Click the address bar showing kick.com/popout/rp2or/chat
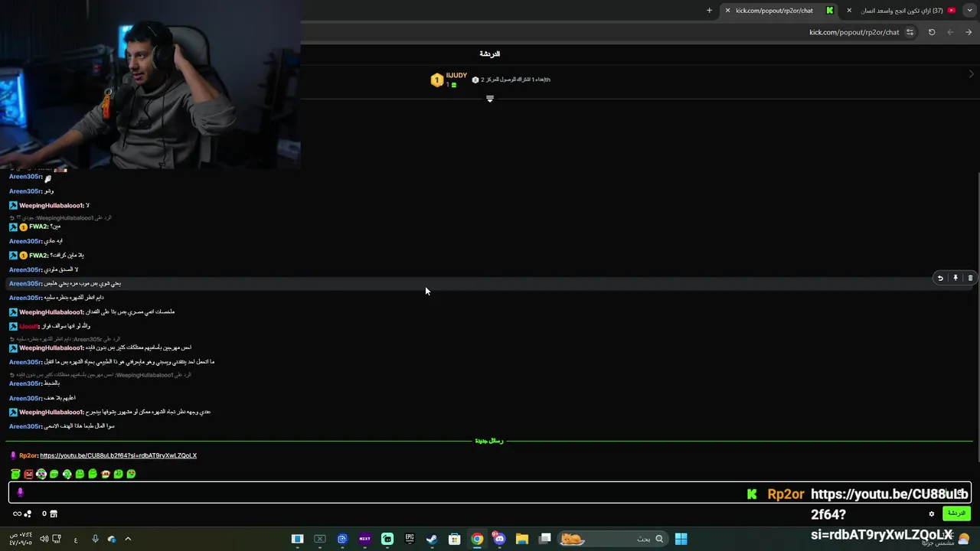Screen dimensions: 980x551 (854, 32)
